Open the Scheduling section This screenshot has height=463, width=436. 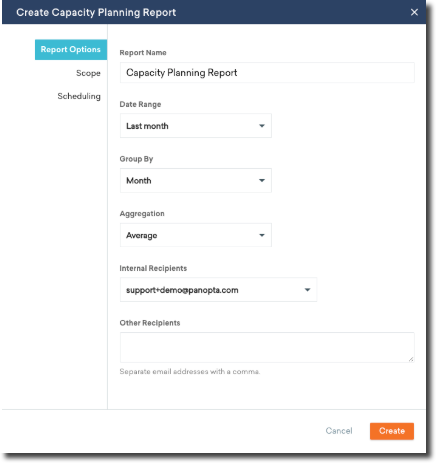coord(79,96)
